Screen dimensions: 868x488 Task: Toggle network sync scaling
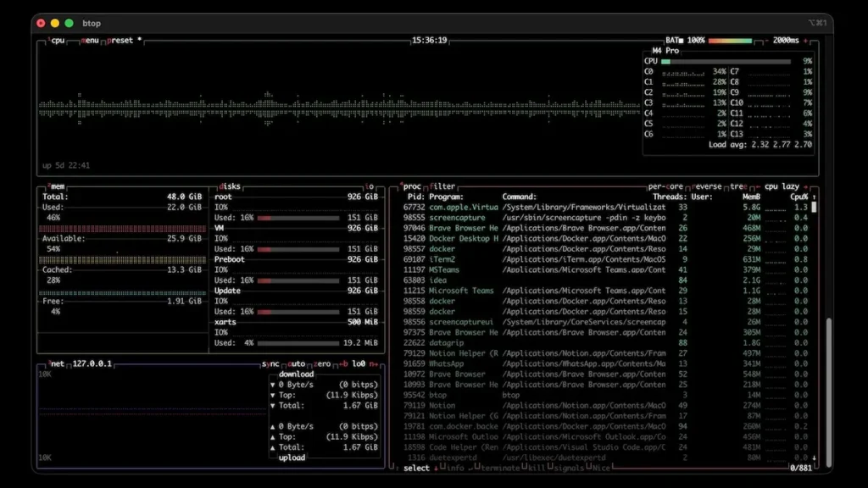(x=270, y=363)
